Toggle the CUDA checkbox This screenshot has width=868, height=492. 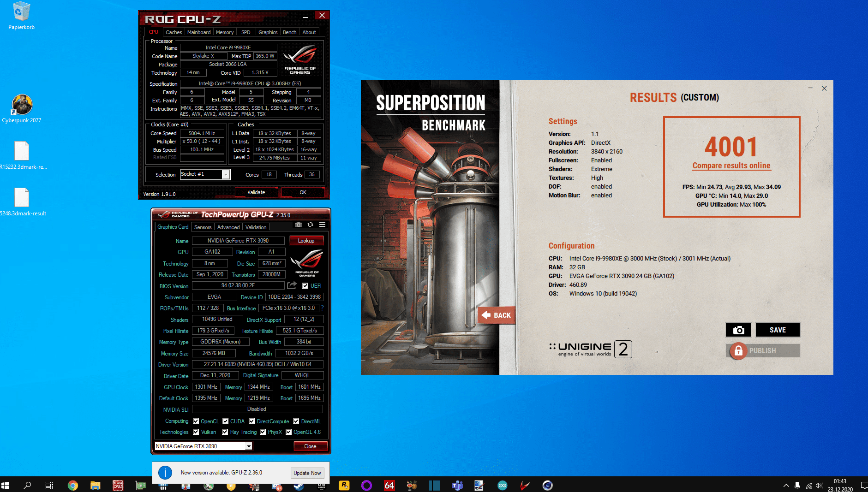(226, 421)
